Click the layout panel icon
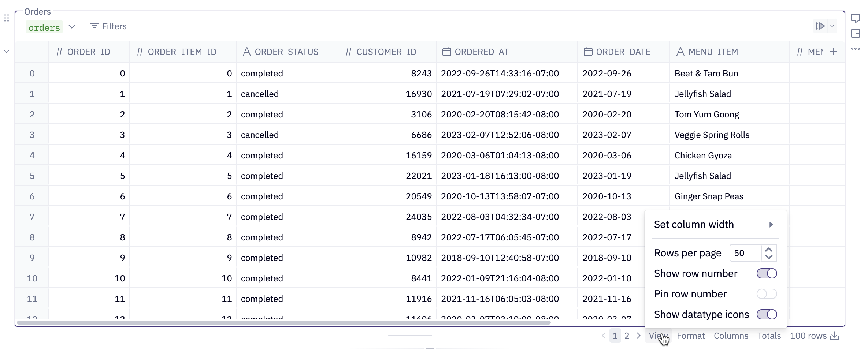 click(x=856, y=33)
